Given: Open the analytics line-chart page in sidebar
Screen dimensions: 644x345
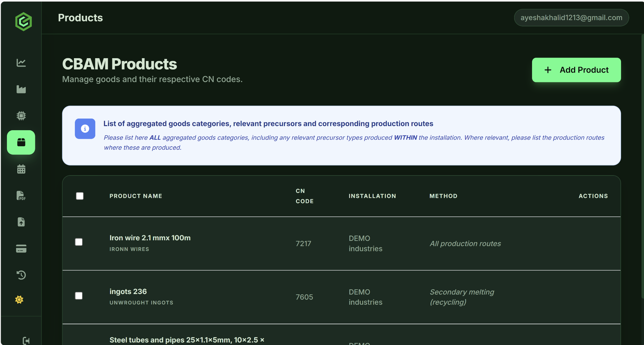Looking at the screenshot, I should pos(21,63).
